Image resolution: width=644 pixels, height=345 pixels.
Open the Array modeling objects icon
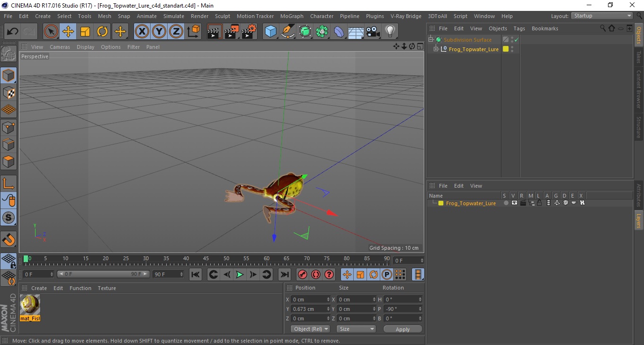coord(322,32)
